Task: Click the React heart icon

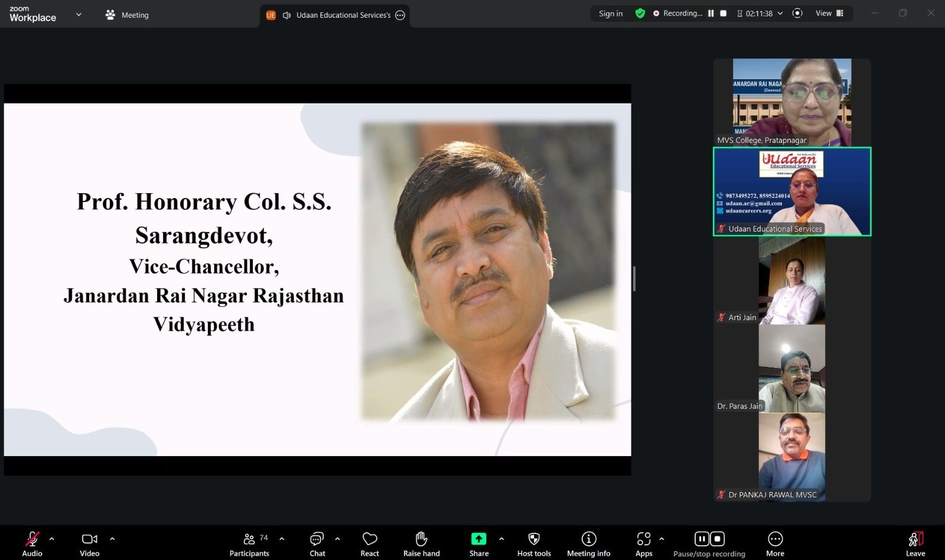Action: 370,539
